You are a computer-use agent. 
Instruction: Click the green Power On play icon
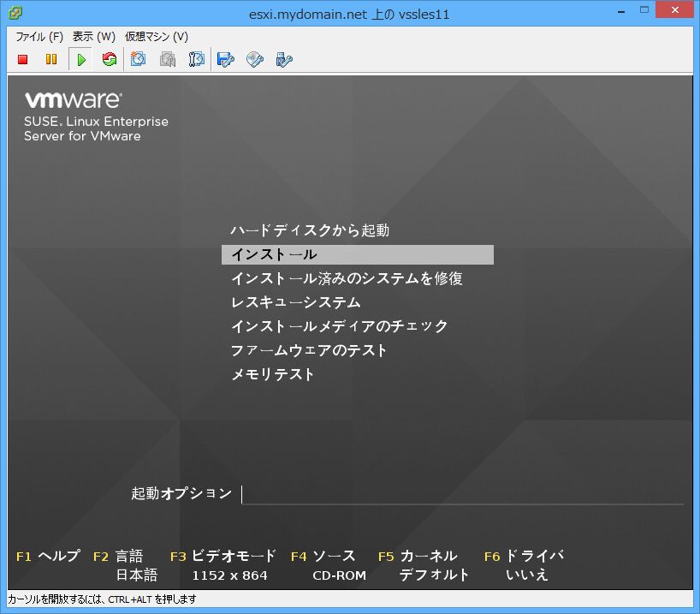(81, 59)
